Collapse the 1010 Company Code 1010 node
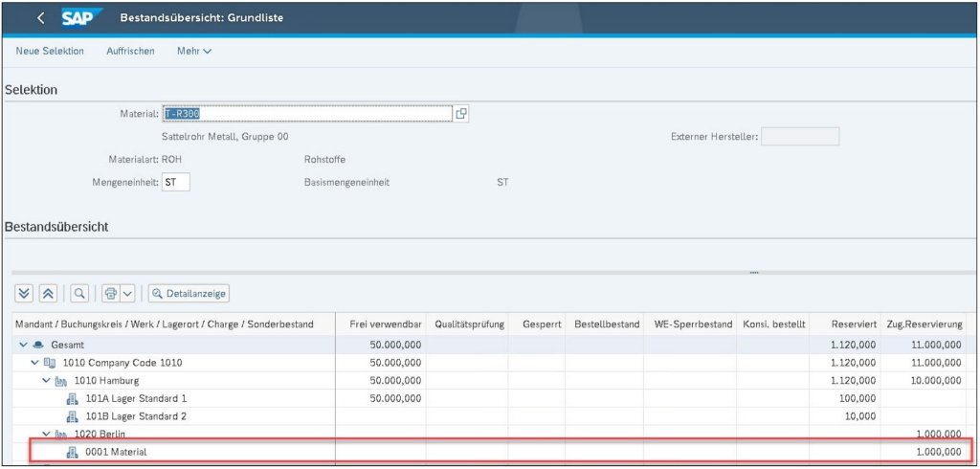Screen dimensions: 980x469 click(x=35, y=362)
